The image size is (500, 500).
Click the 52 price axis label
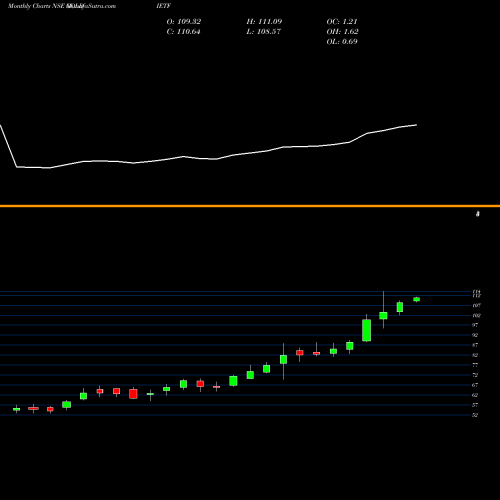[475, 415]
